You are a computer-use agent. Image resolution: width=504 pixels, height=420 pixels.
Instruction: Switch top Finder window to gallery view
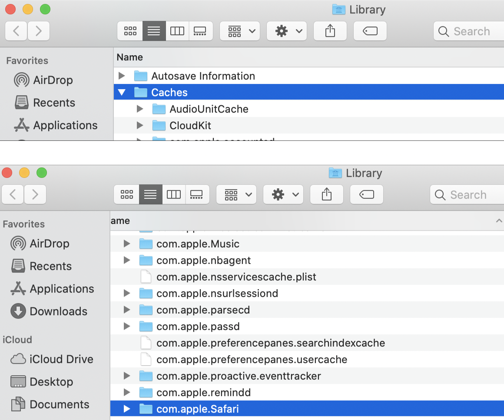point(201,31)
